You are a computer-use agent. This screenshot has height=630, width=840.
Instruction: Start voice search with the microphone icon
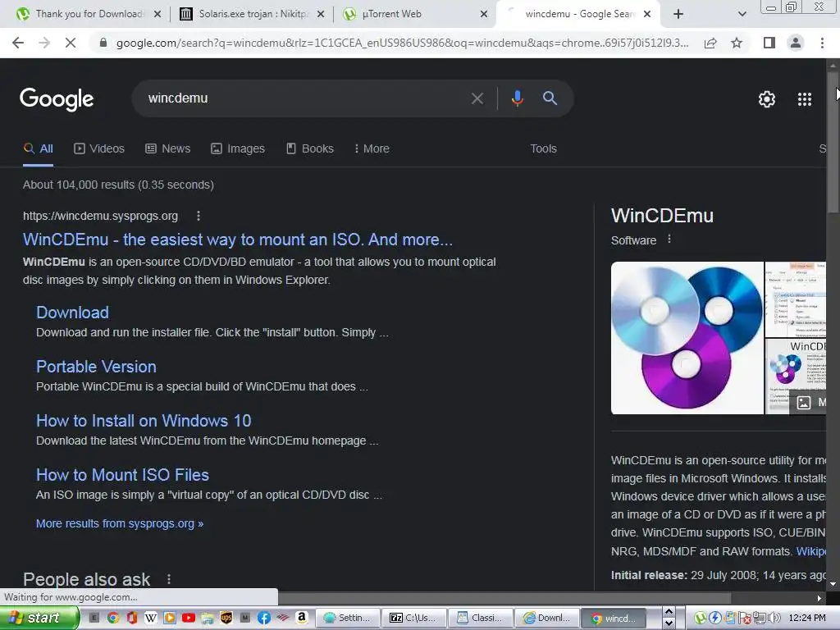(517, 98)
